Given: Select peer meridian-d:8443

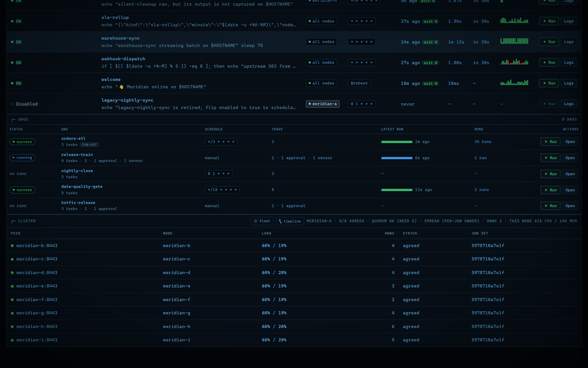Looking at the screenshot, I should 37,273.
